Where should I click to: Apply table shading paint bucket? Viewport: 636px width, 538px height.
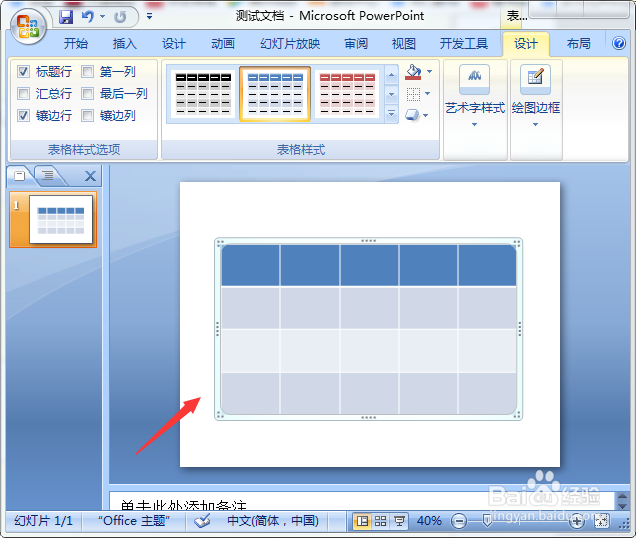click(x=413, y=72)
